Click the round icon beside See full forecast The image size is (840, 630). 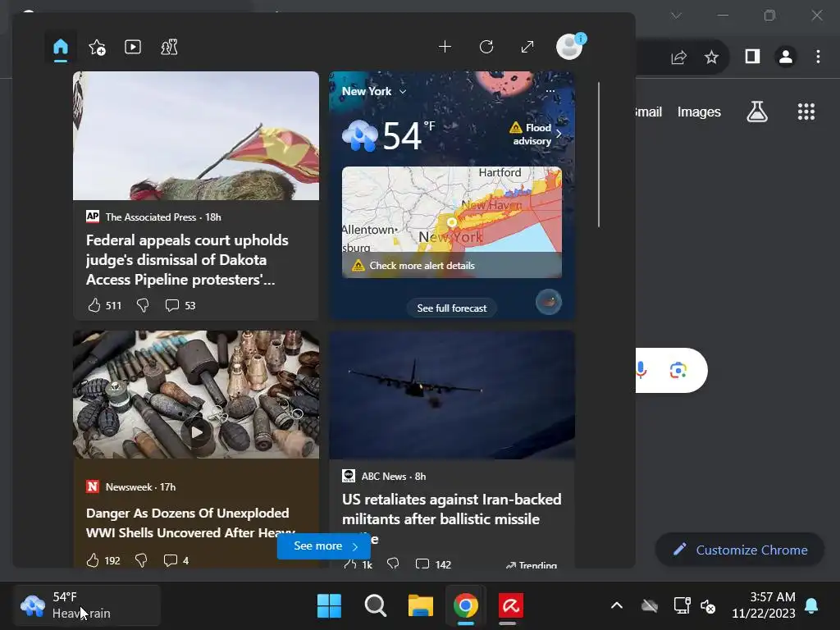(549, 302)
